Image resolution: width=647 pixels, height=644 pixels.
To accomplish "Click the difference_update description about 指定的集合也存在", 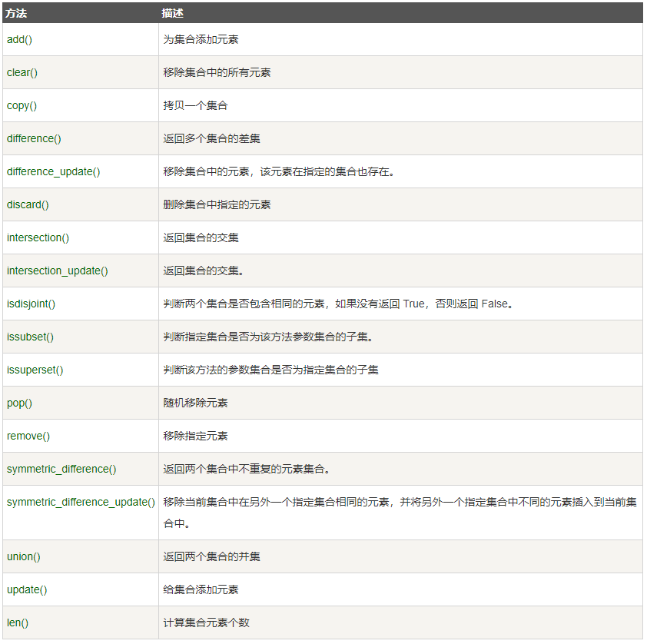I will click(279, 171).
